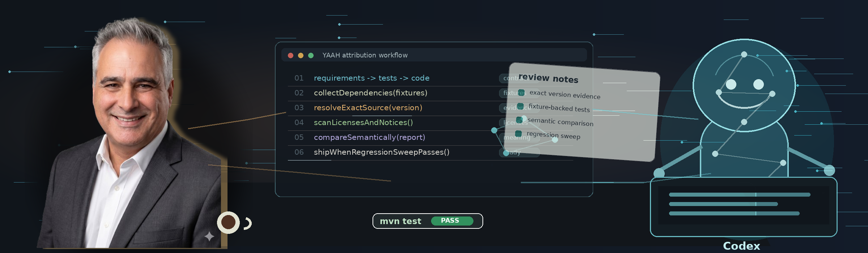Toggle the 'fixture-backed tests' checkbox
The width and height of the screenshot is (868, 253).
pyautogui.click(x=520, y=106)
